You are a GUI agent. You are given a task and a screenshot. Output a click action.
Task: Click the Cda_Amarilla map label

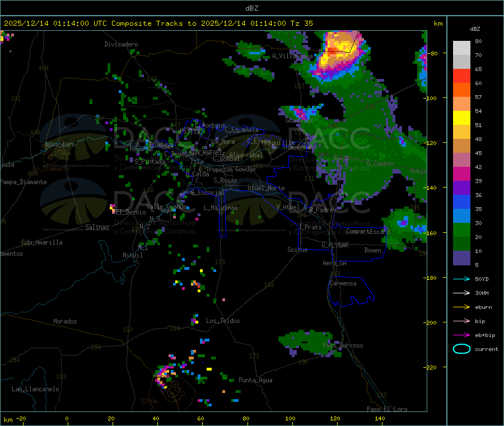[x=42, y=242]
